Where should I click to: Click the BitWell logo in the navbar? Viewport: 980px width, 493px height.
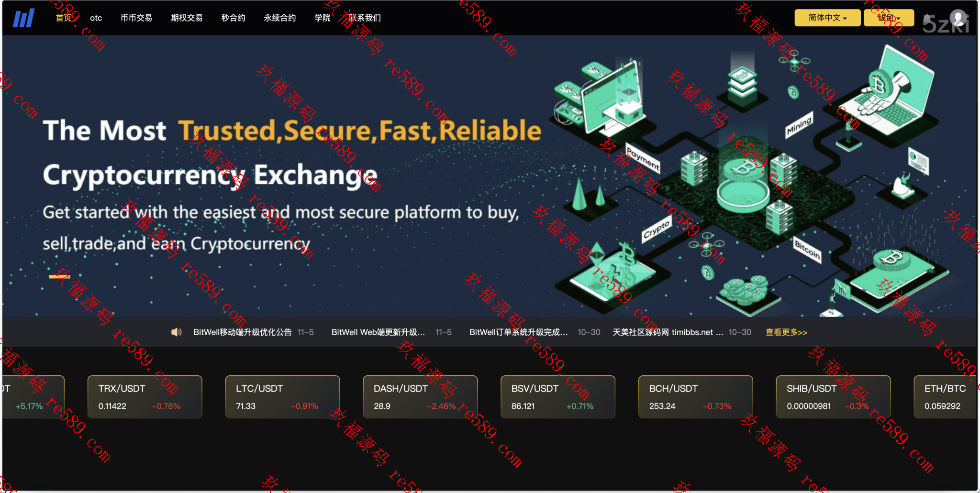(x=23, y=18)
